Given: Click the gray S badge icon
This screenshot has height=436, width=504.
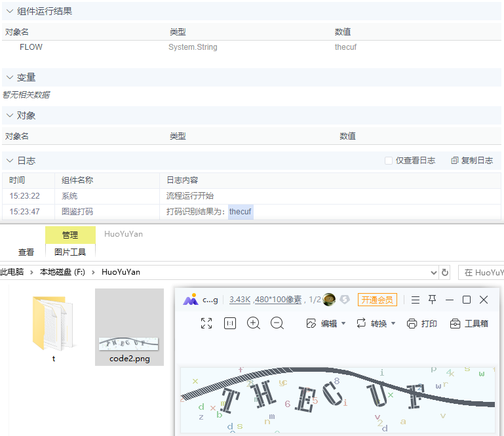Looking at the screenshot, I should [345, 300].
